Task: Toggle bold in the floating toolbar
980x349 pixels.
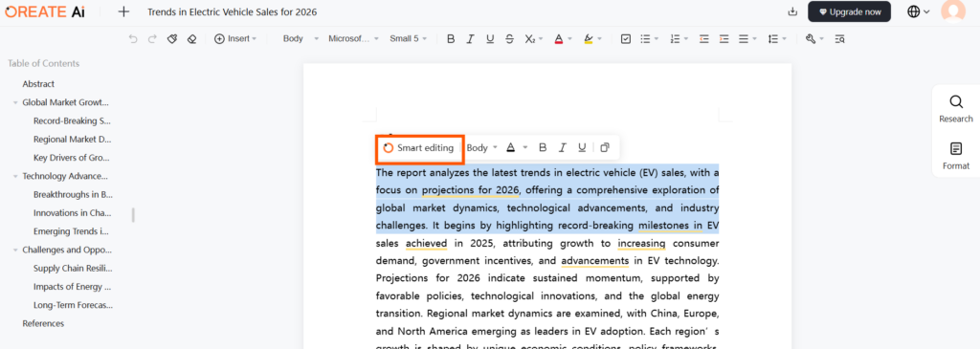Action: pos(543,148)
